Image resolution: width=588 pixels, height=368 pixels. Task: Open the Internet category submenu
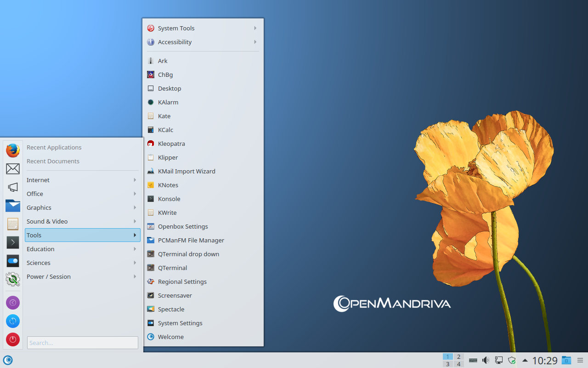coord(83,180)
